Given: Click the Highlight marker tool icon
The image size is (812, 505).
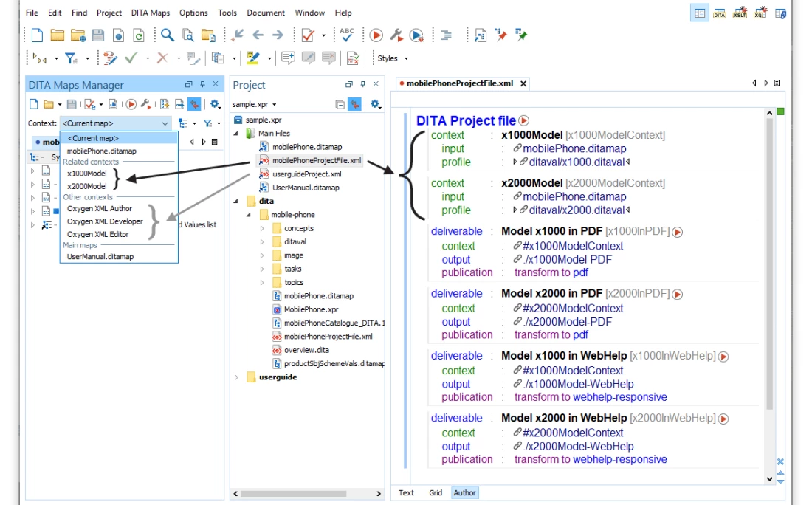Looking at the screenshot, I should 252,58.
